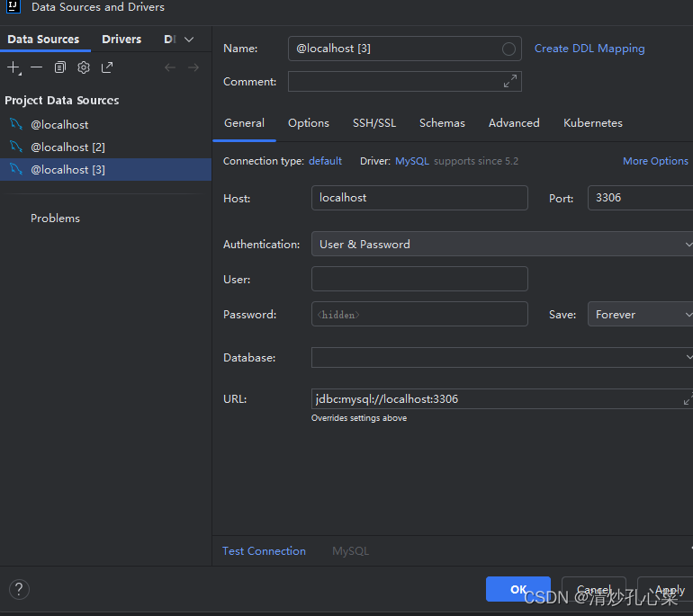Viewport: 693px width, 616px height.
Task: Click the IntelliJ logo in title bar
Action: point(13,6)
